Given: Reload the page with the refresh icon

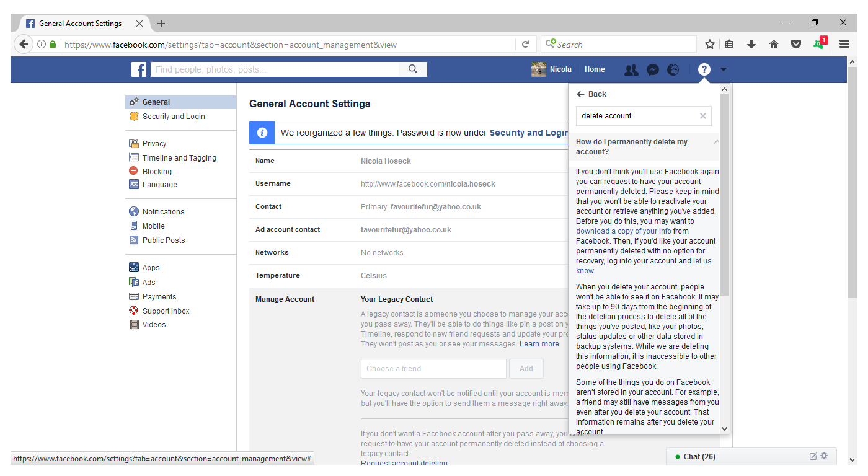Looking at the screenshot, I should pyautogui.click(x=525, y=45).
